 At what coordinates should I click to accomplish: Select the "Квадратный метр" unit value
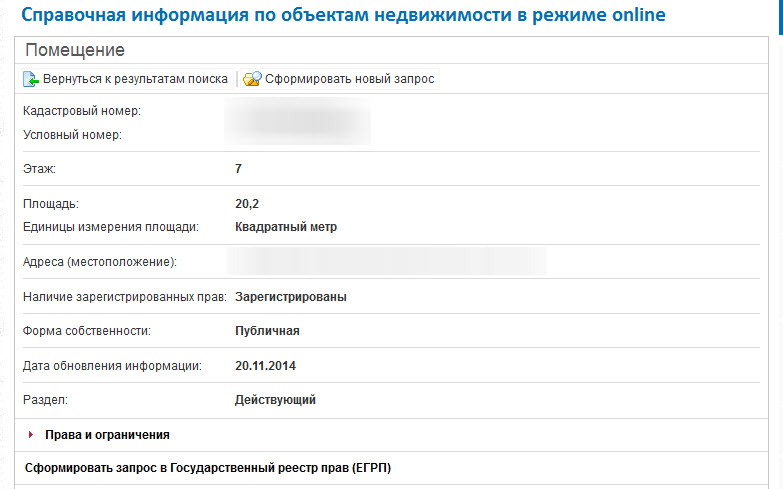pyautogui.click(x=286, y=227)
